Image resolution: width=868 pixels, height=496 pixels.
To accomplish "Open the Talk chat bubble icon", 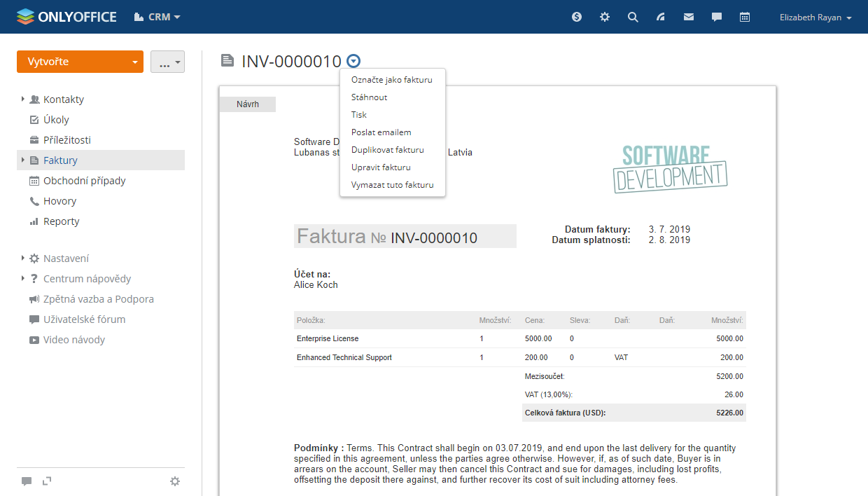I will pyautogui.click(x=717, y=17).
